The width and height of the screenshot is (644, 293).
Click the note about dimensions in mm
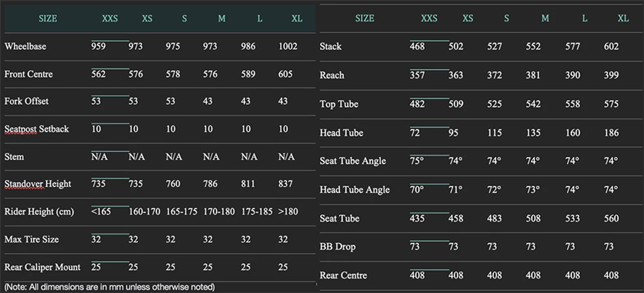coord(109,287)
